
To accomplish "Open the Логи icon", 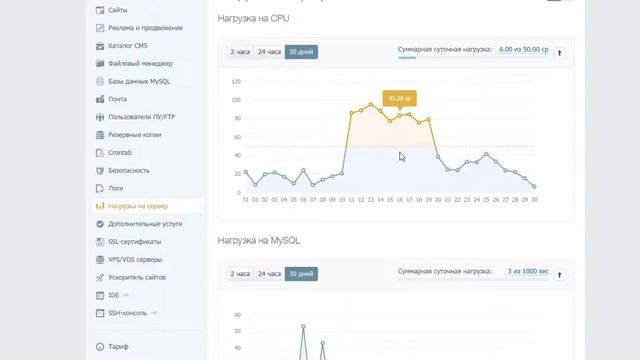I will tap(100, 188).
